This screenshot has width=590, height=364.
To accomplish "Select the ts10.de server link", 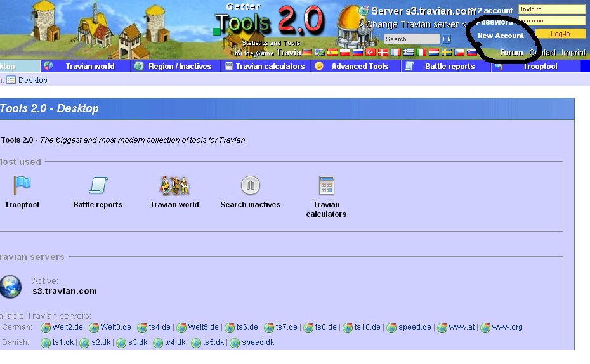I will click(x=367, y=327).
